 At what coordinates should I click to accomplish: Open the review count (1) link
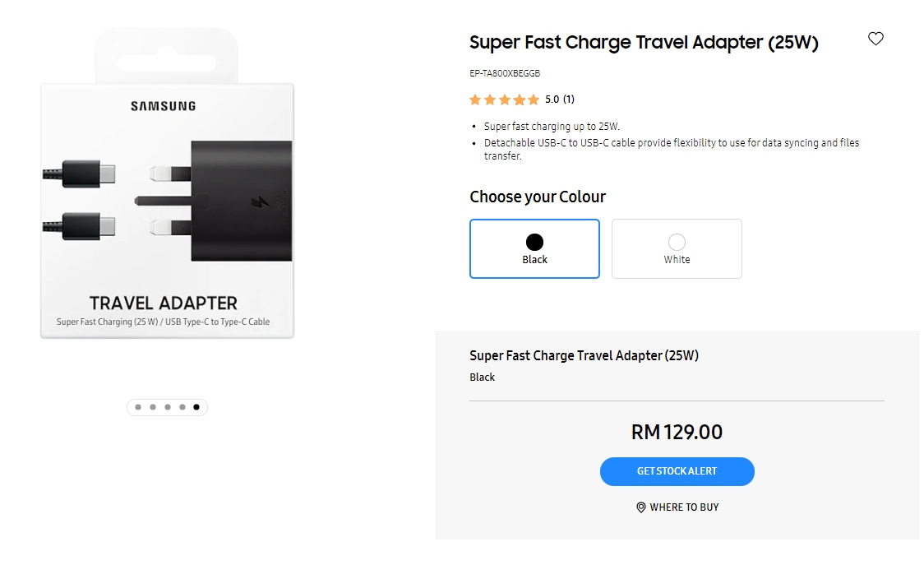[569, 100]
